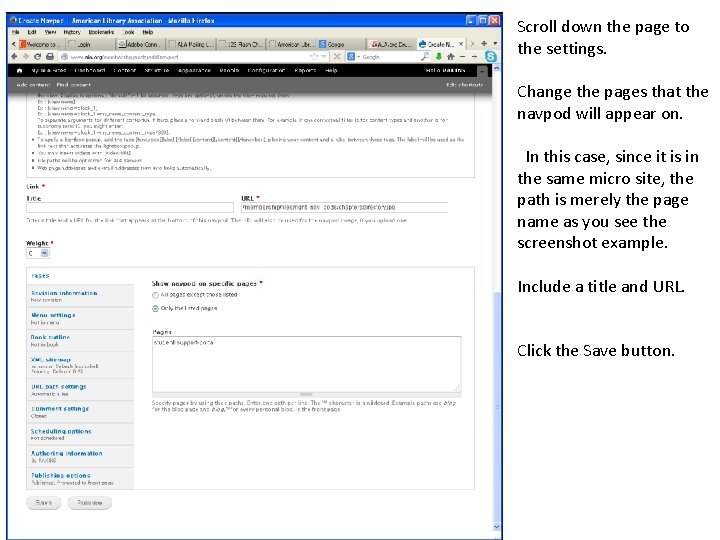The width and height of the screenshot is (720, 540).
Task: Toggle the admin toolbar drawer arrow
Action: (x=482, y=72)
